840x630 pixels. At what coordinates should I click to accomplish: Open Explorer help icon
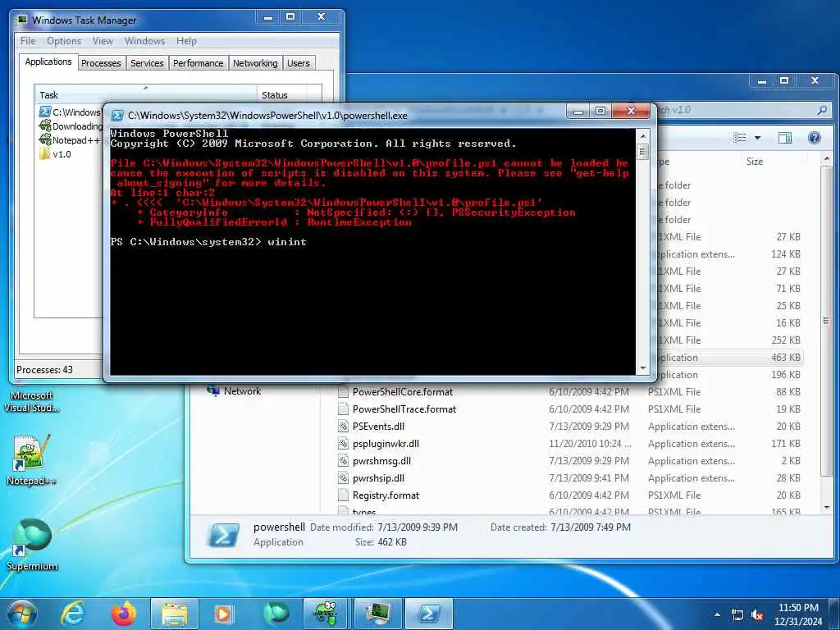(815, 138)
